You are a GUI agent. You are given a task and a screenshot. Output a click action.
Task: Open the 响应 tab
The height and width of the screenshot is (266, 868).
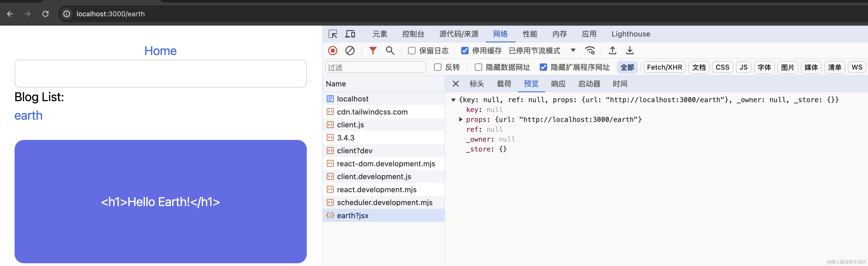(558, 84)
